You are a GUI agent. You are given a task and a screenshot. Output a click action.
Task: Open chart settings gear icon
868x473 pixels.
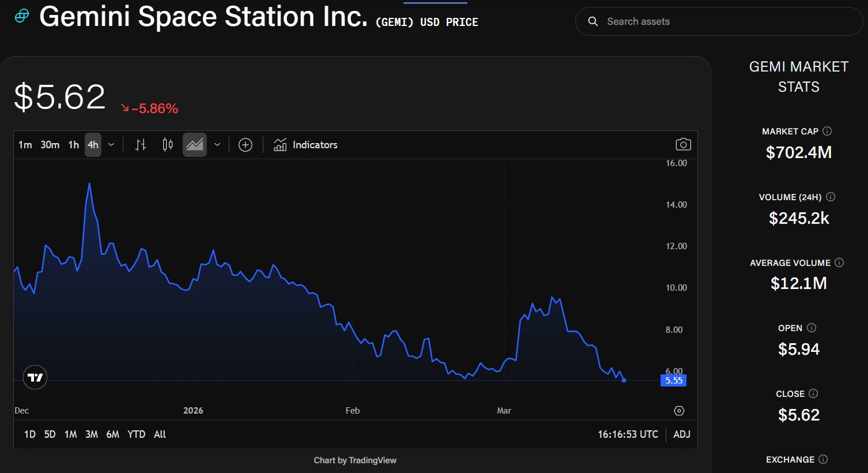pos(679,411)
